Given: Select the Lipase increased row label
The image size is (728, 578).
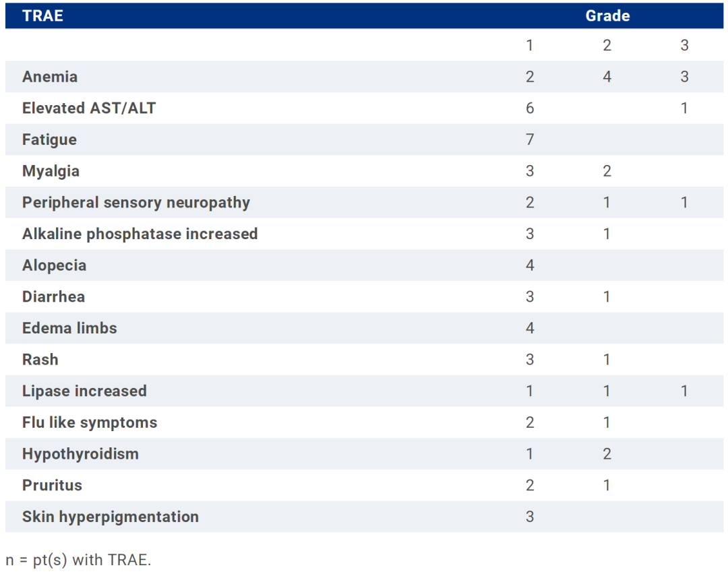Looking at the screenshot, I should (84, 391).
